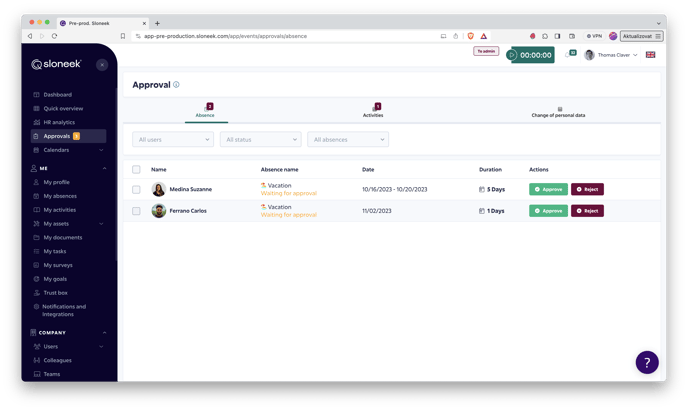Image resolution: width=688 pixels, height=410 pixels.
Task: Click the browser back arrow
Action: [x=30, y=36]
